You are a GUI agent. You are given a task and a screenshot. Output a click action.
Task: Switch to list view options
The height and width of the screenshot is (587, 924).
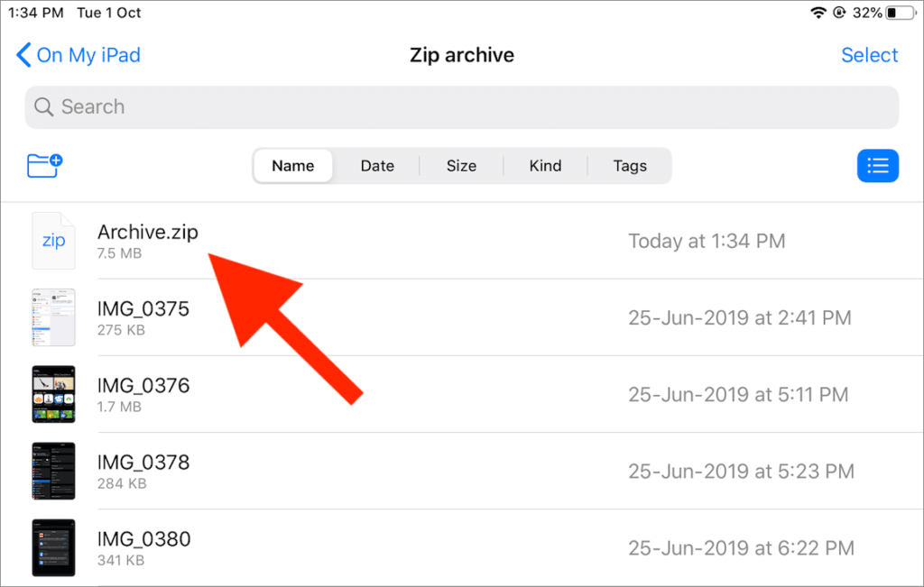877,165
